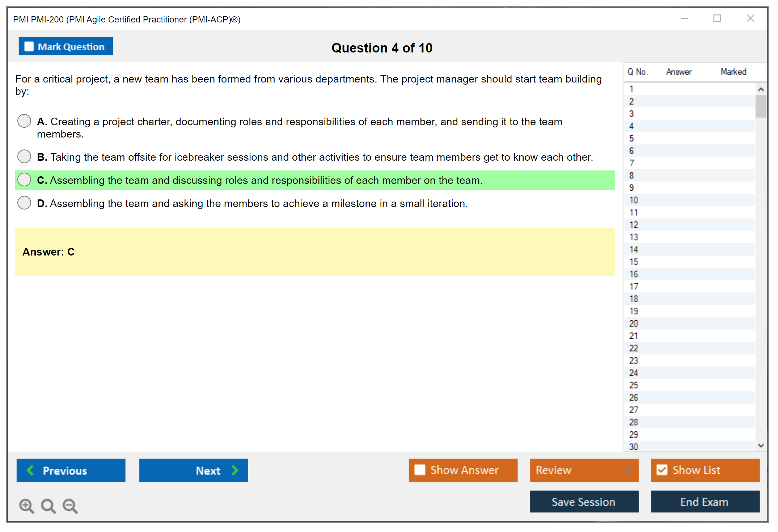Minimize the exam window
Image resolution: width=778 pixels, height=532 pixels.
pos(684,18)
